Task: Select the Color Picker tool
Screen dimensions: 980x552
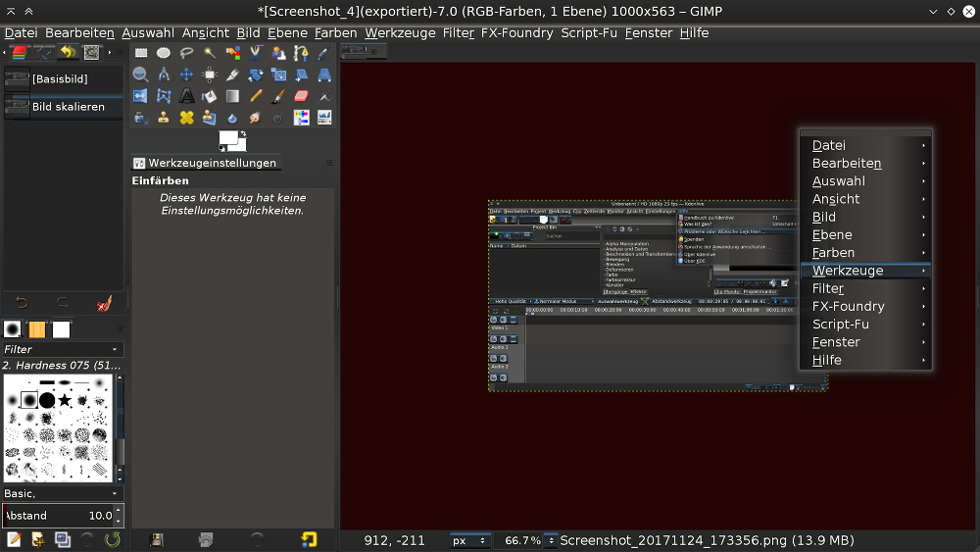Action: [x=323, y=53]
